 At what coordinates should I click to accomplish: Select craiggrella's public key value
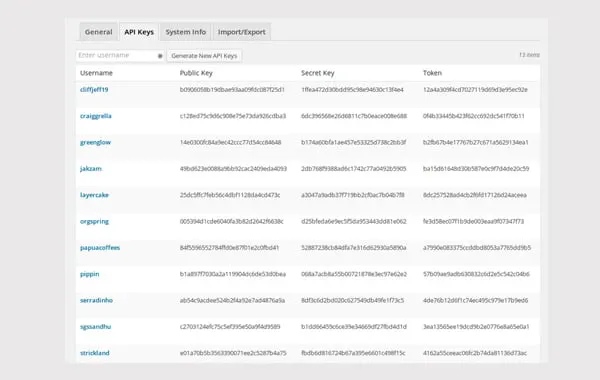click(x=233, y=116)
